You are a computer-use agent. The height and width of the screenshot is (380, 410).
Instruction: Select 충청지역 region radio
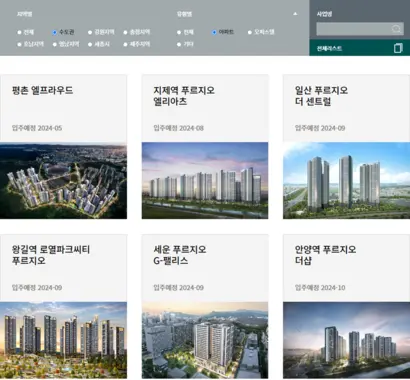coord(125,32)
